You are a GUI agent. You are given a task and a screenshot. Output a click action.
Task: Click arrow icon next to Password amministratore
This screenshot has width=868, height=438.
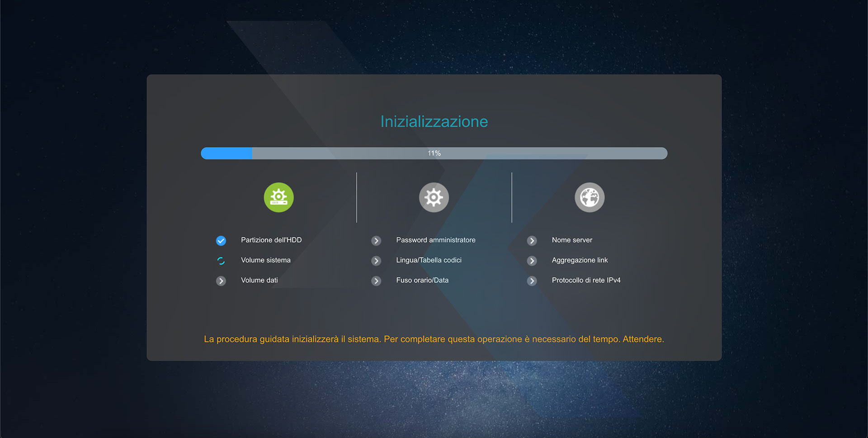click(x=376, y=241)
